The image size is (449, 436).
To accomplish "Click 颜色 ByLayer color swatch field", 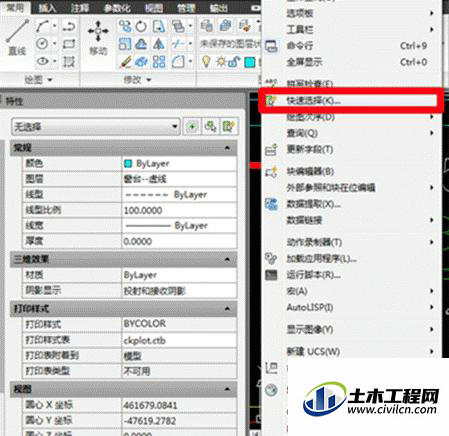I will (x=179, y=163).
